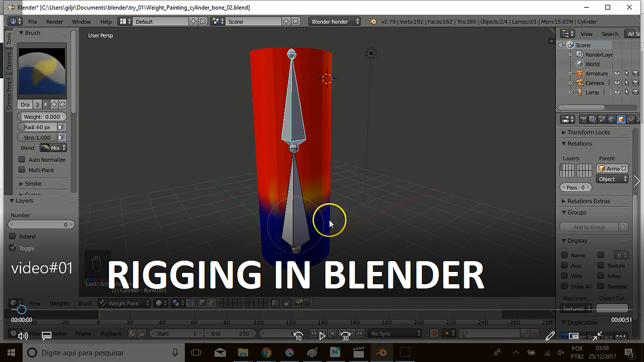644x362 pixels.
Task: Open the Help menu
Action: coord(106,21)
